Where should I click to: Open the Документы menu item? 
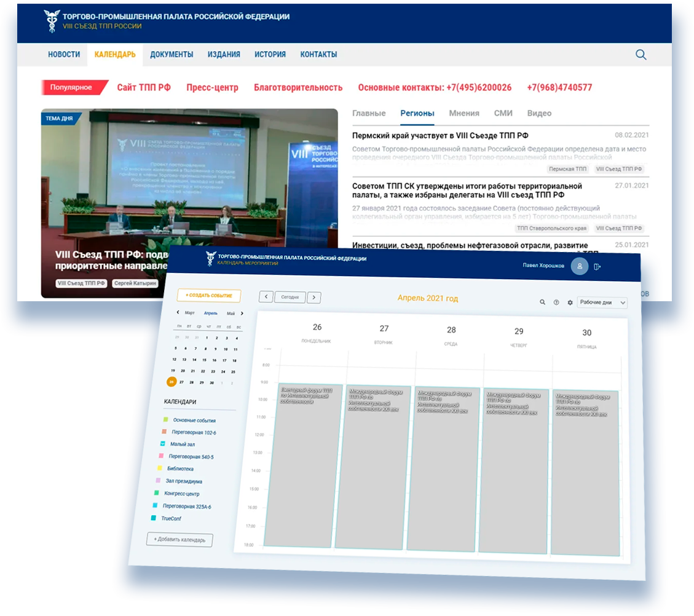[x=172, y=55]
